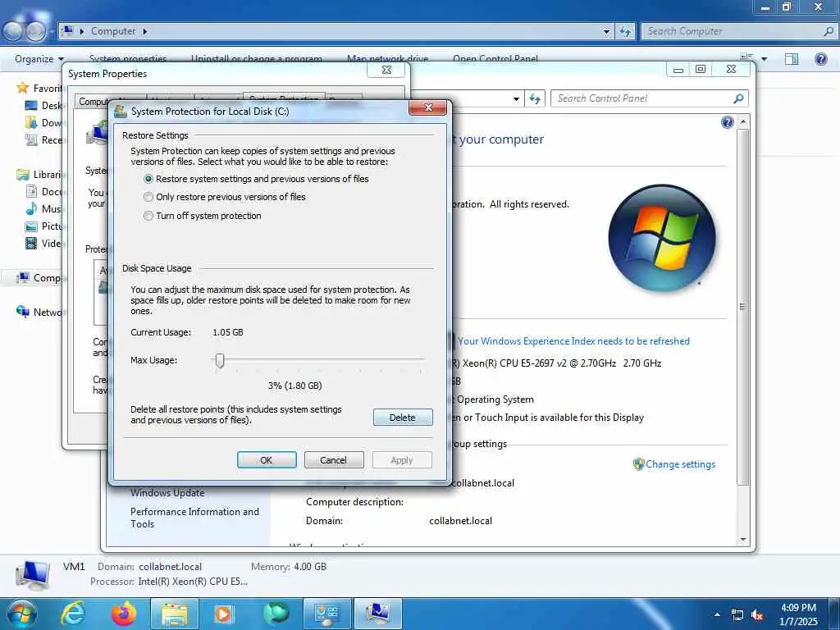Open Windows Media Player taskbar icon
The height and width of the screenshot is (630, 840).
tap(224, 614)
